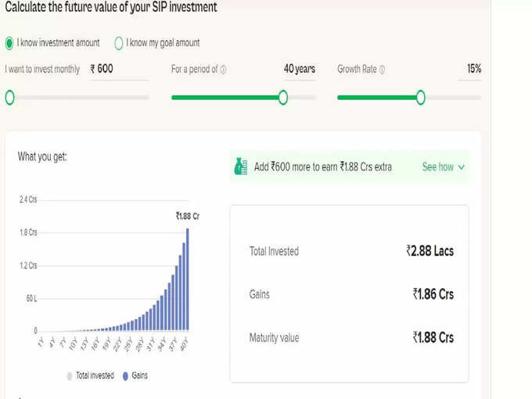Click the ₹1.88 Cr chart label
The height and width of the screenshot is (399, 532).
point(187,216)
